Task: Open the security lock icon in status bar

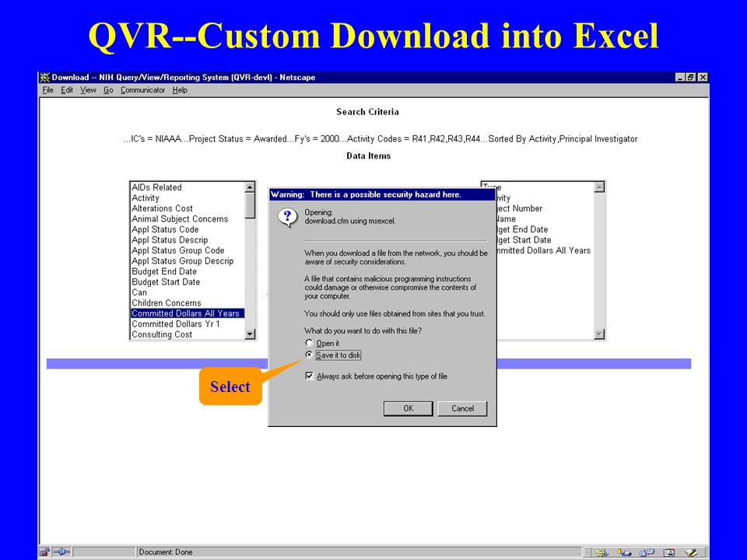Action: 45,552
